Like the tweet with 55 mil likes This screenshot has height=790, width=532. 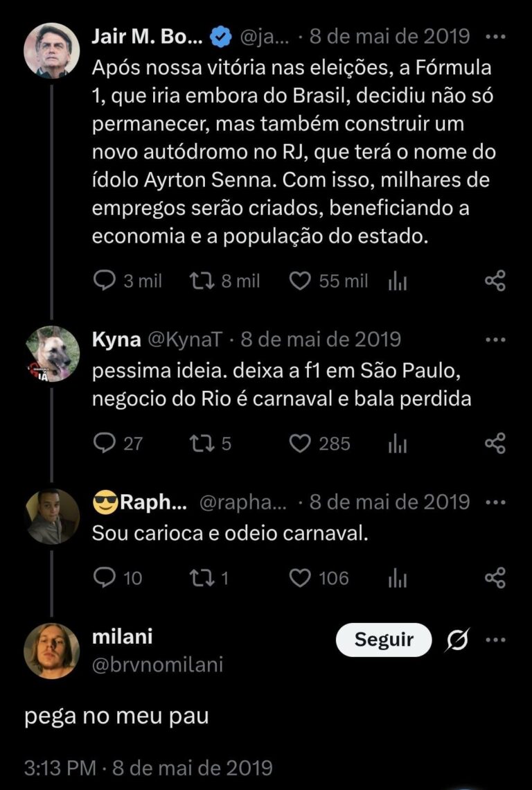point(299,280)
